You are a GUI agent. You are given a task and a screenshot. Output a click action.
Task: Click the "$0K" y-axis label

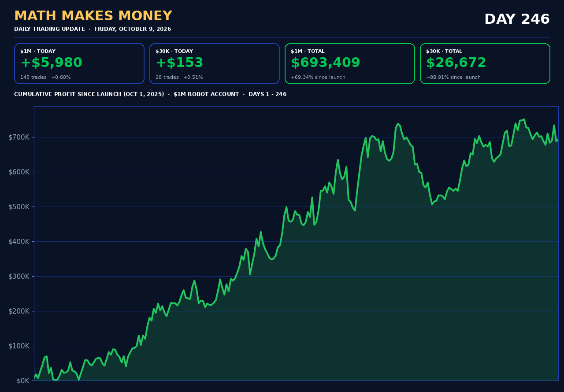click(23, 381)
